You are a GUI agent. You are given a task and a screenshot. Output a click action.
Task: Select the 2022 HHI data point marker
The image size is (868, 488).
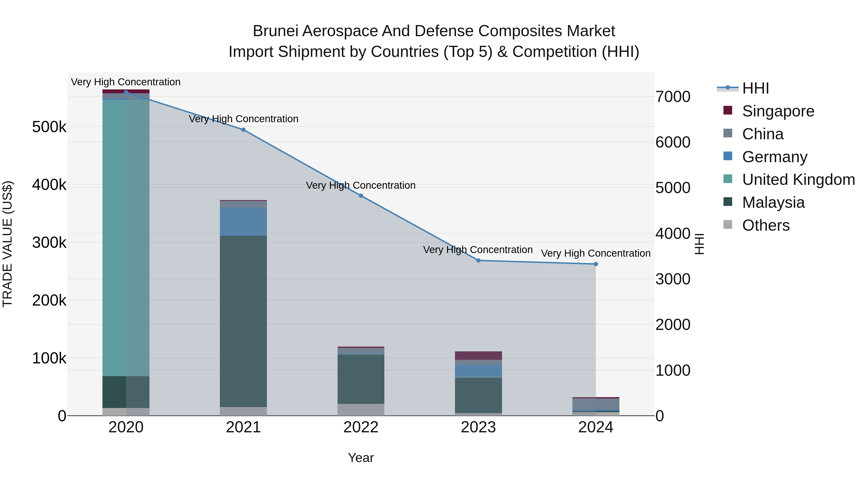tap(361, 196)
